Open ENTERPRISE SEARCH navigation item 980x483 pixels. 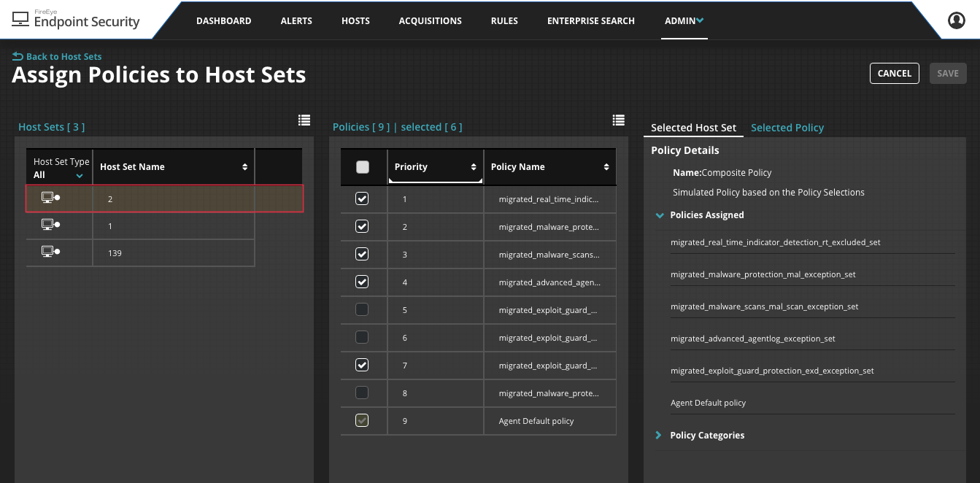tap(591, 20)
